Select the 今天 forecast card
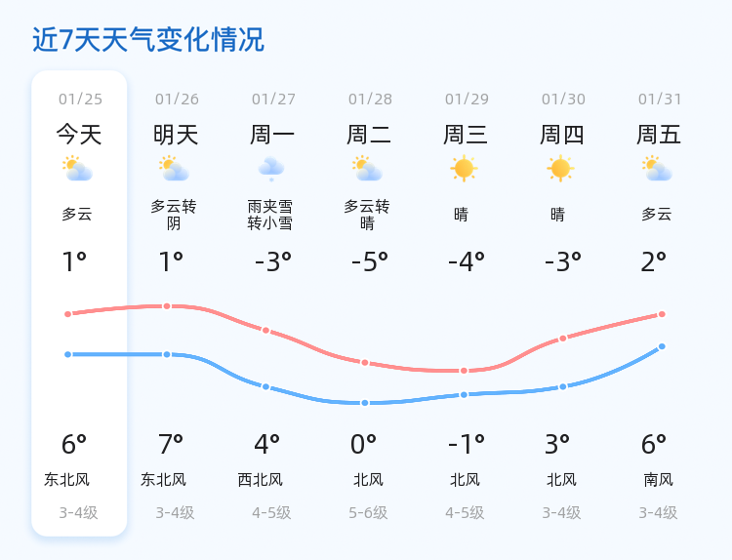Viewport: 732px width, 560px height. pos(79,303)
